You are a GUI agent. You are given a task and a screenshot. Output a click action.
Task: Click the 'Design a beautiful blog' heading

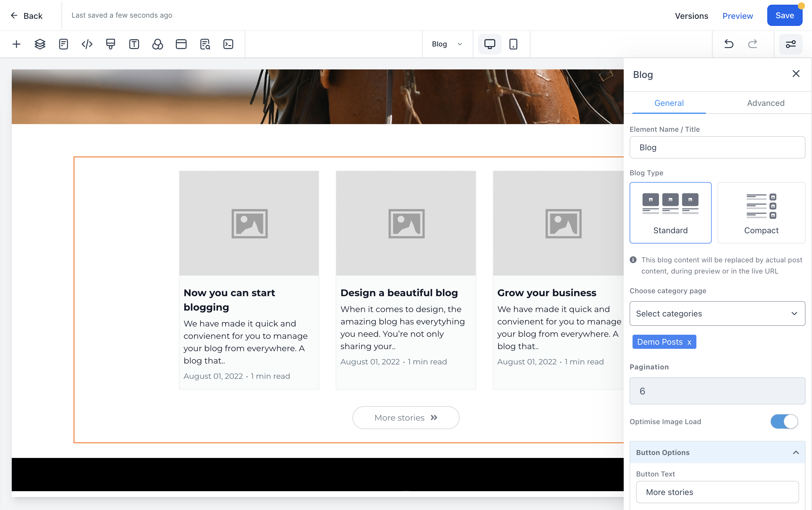(x=399, y=293)
